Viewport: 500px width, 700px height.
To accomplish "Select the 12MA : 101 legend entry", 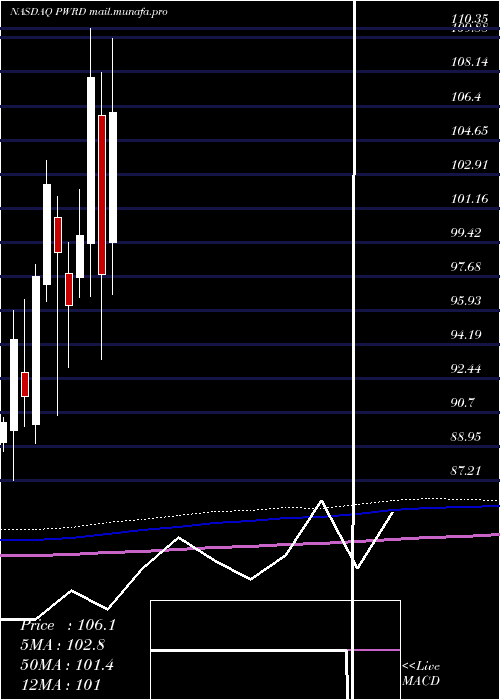I will click(x=60, y=684).
